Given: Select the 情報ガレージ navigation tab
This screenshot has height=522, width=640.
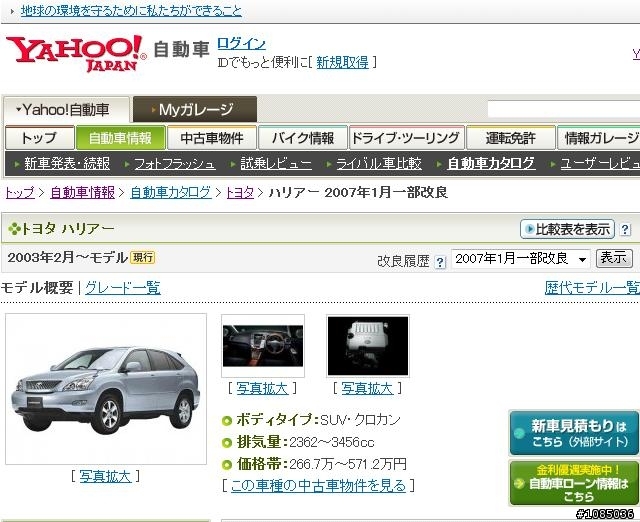Looking at the screenshot, I should pos(599,138).
